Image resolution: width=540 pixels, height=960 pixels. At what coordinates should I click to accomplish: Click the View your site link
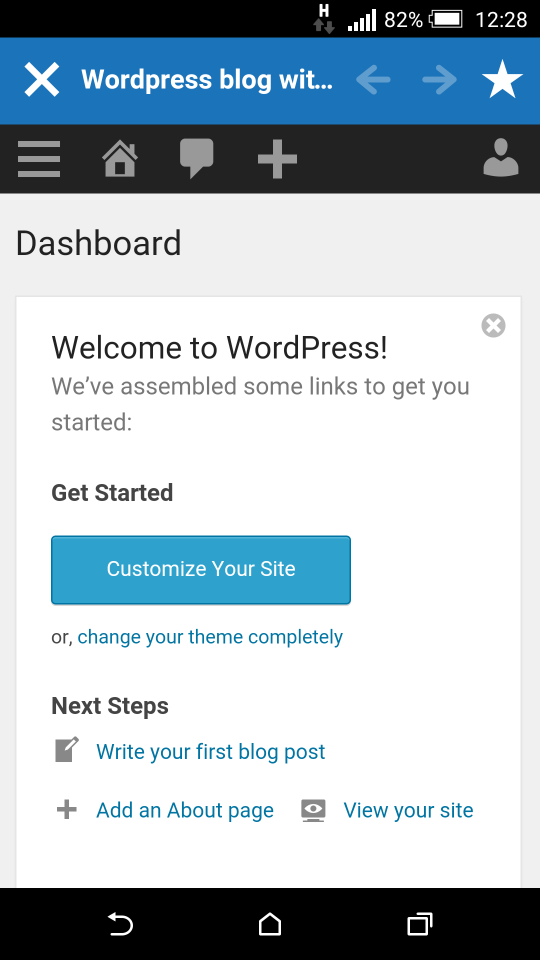(x=408, y=810)
